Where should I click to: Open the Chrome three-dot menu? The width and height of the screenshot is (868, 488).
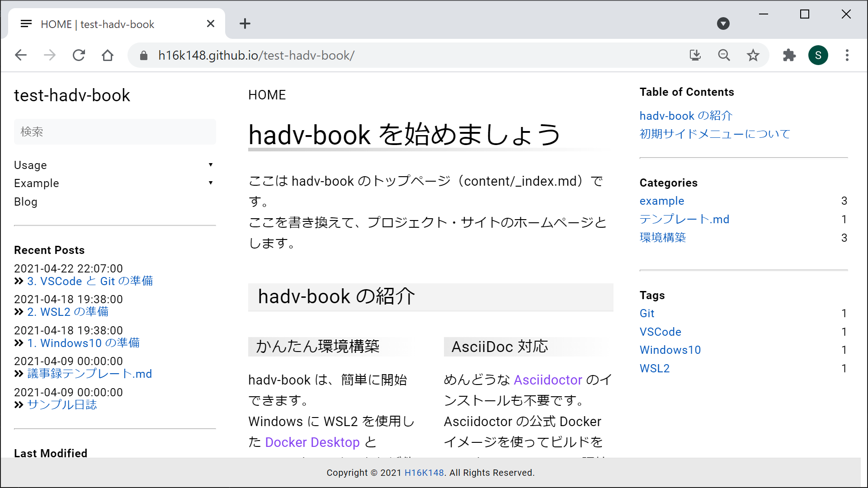847,55
